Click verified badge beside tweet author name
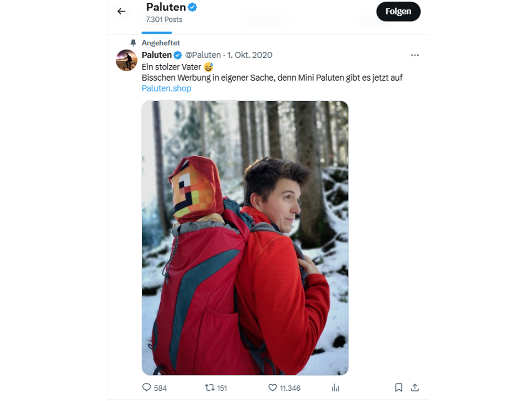The width and height of the screenshot is (532, 401). [x=178, y=55]
